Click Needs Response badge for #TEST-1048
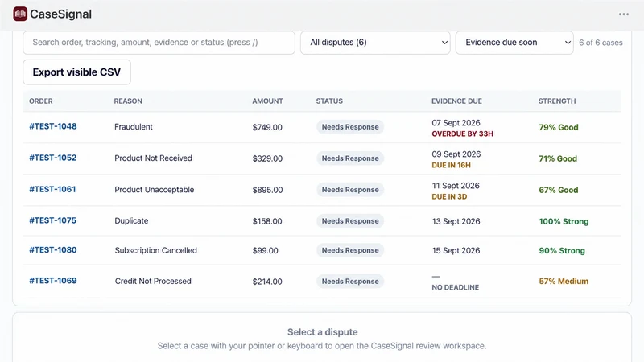Viewport: 644px width, 362px height. pyautogui.click(x=350, y=127)
